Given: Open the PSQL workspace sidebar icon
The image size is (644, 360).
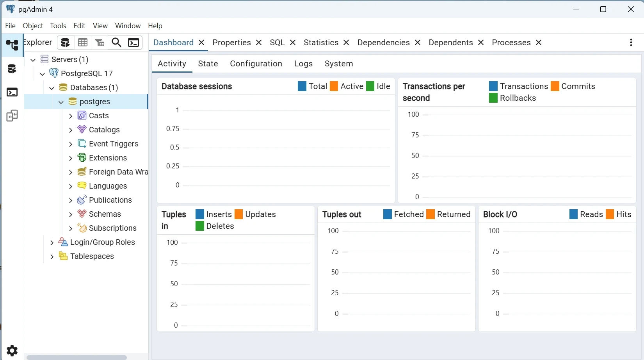Looking at the screenshot, I should pyautogui.click(x=12, y=92).
